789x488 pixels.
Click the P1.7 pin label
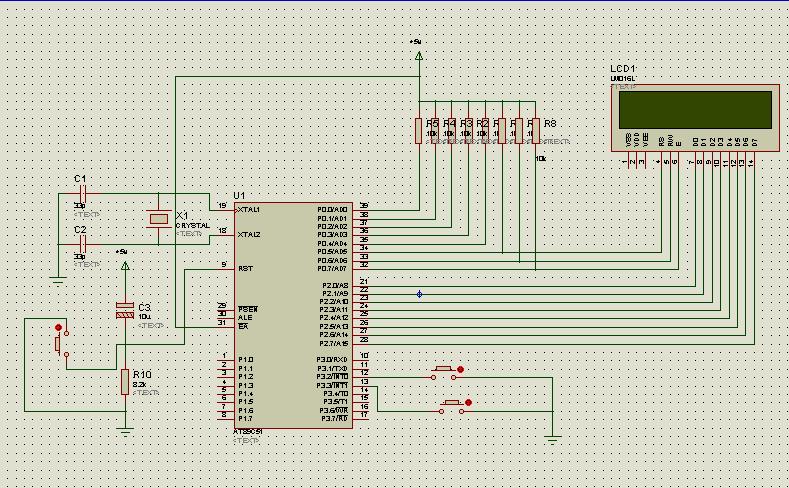coord(245,419)
